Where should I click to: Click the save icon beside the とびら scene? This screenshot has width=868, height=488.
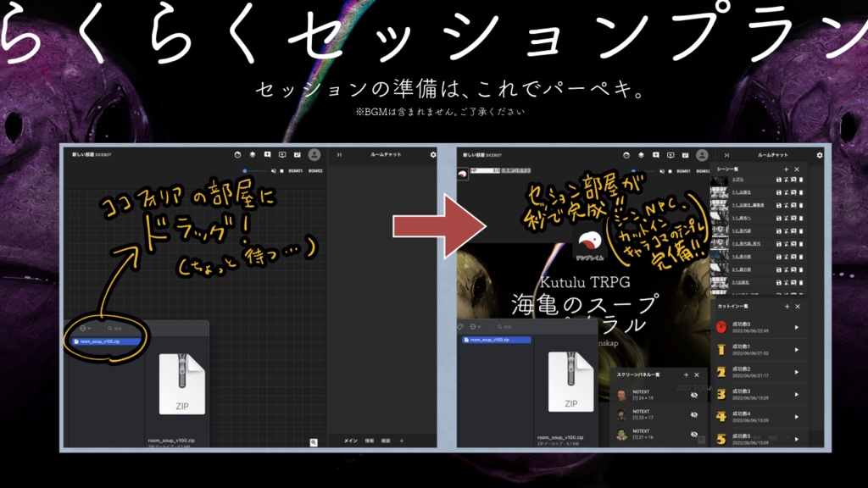[778, 179]
